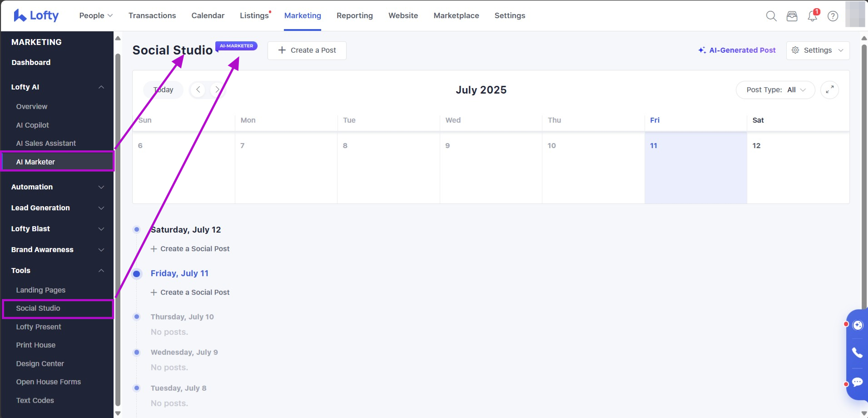Viewport: 868px width, 418px height.
Task: Expand calendar to fullscreen view
Action: coord(829,90)
